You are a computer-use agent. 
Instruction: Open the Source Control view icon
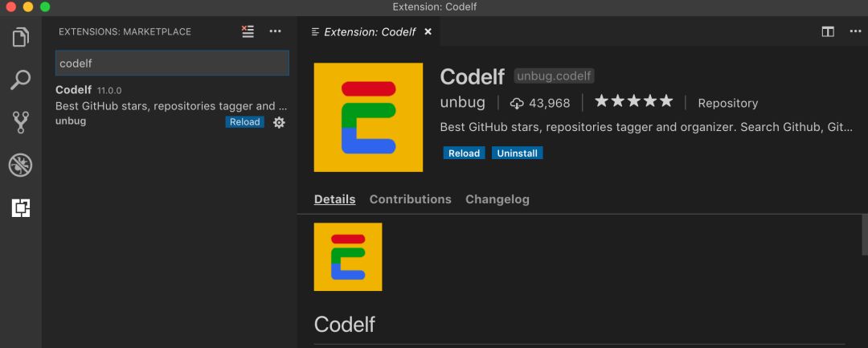tap(21, 122)
